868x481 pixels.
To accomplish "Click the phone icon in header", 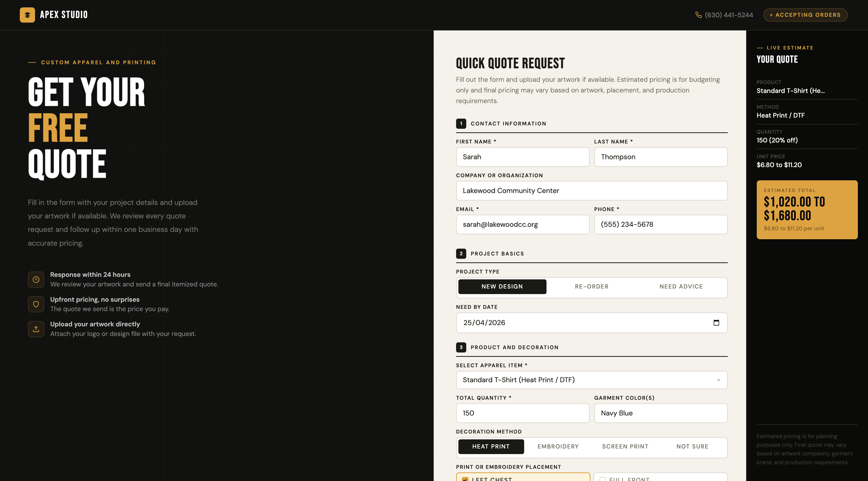I will [x=698, y=15].
